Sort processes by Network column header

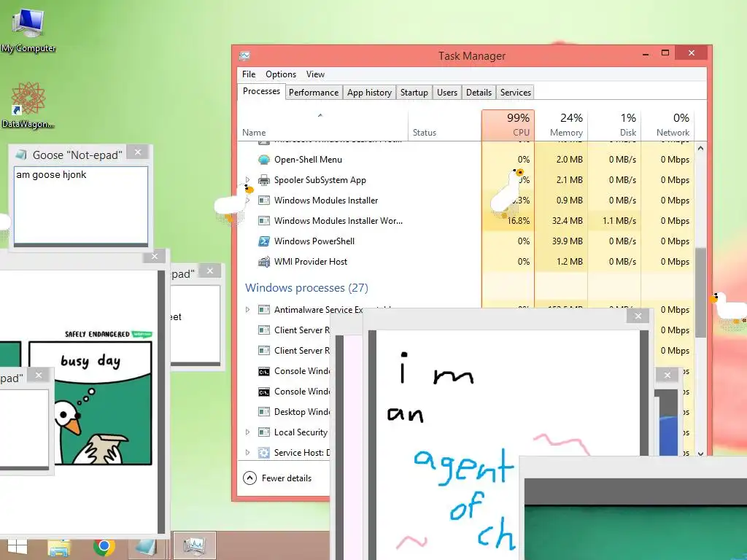pyautogui.click(x=668, y=125)
